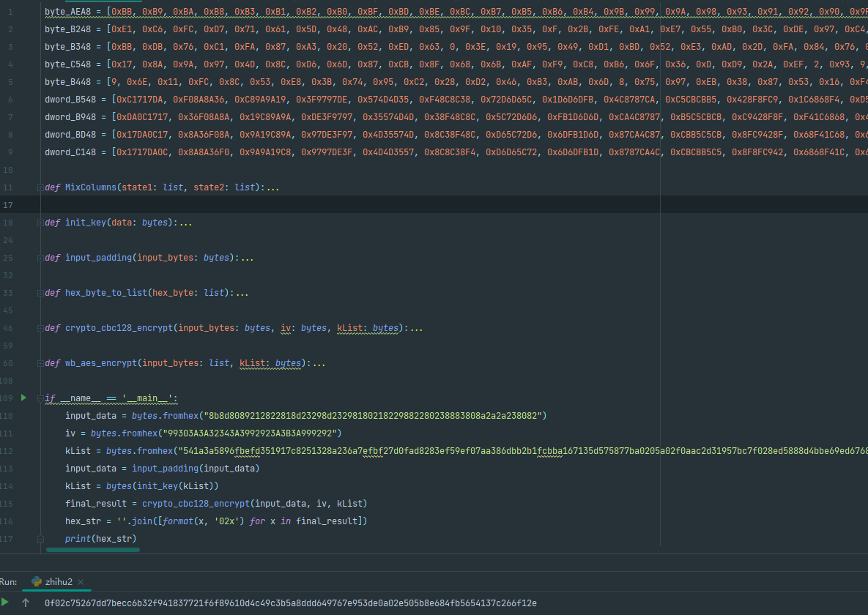Expand the hex_byte_to_list function fold marker
Image resolution: width=868 pixels, height=615 pixels.
pos(39,293)
